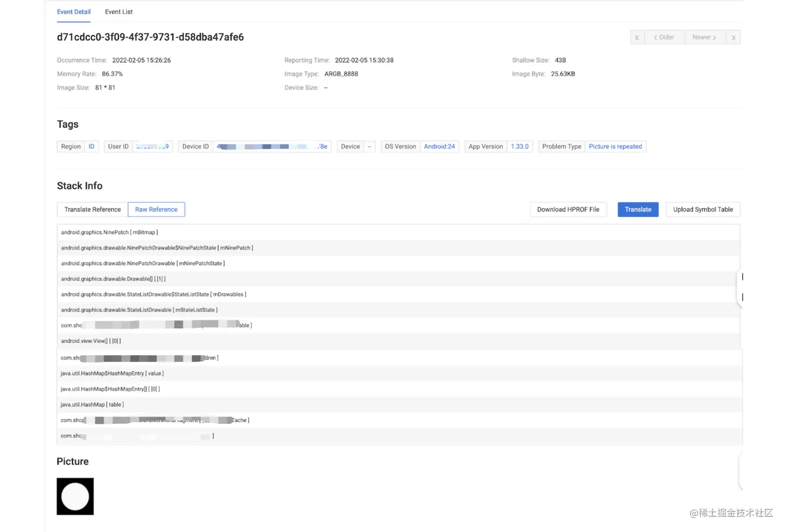Download the HPROF file
The height and width of the screenshot is (532, 787).
pyautogui.click(x=568, y=210)
